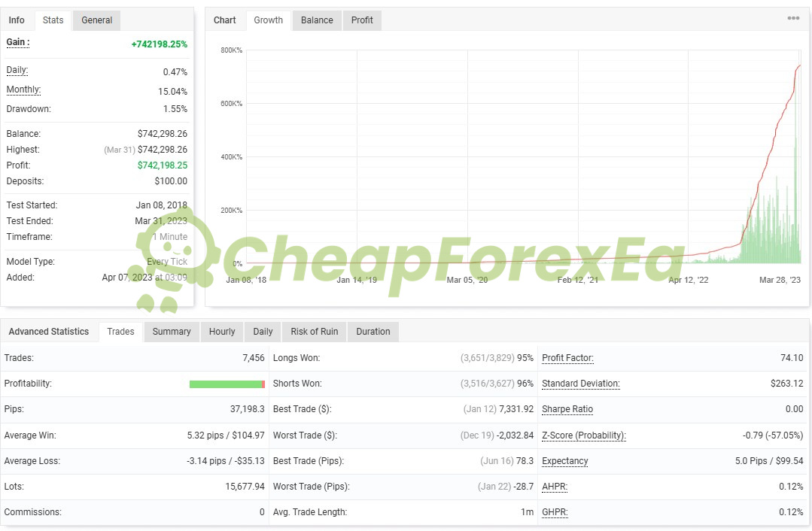812x531 pixels.
Task: Click the Z-Score (Probability) label
Action: [x=584, y=435]
